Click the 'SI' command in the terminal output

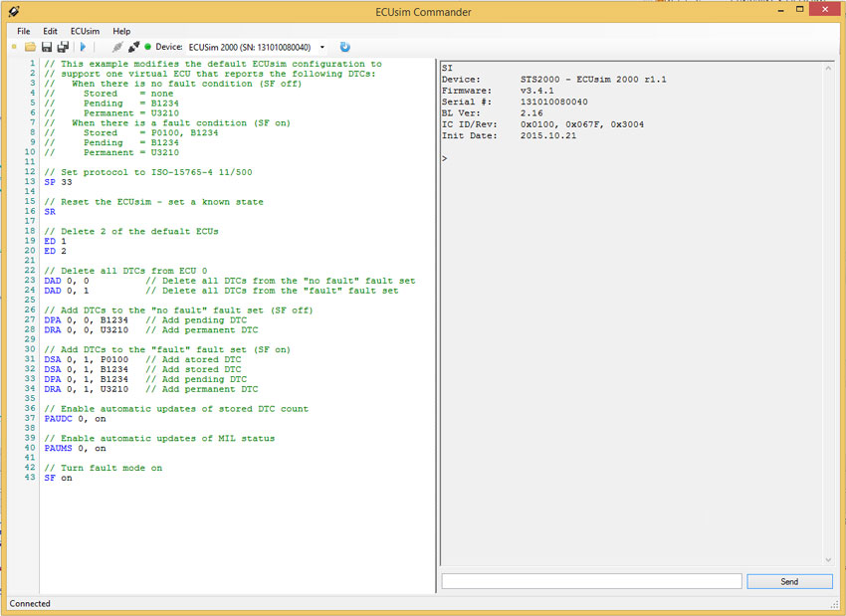[x=447, y=68]
